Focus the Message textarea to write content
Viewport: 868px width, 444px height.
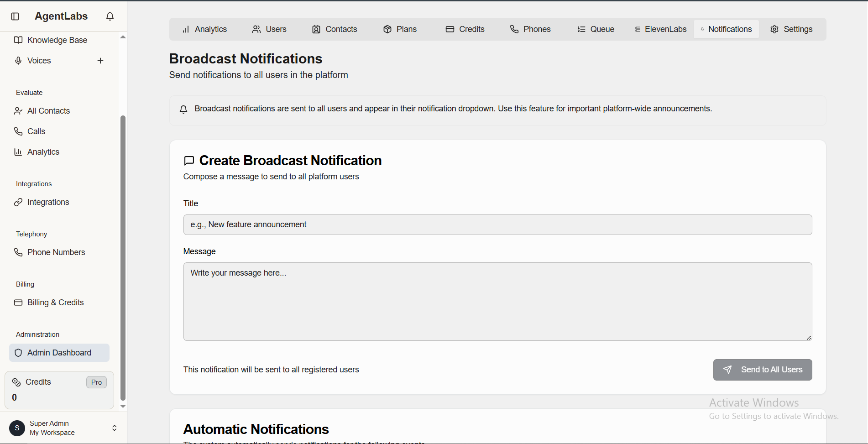(x=497, y=301)
